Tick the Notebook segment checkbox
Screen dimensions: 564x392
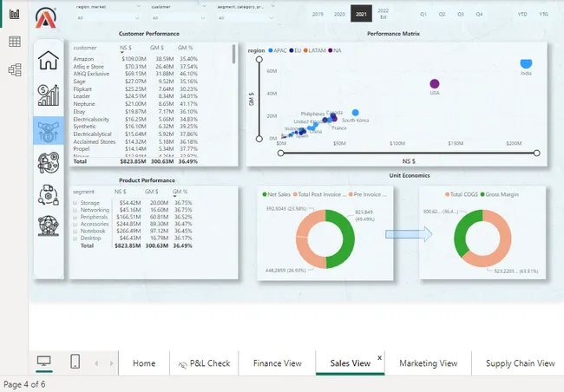pyautogui.click(x=75, y=231)
